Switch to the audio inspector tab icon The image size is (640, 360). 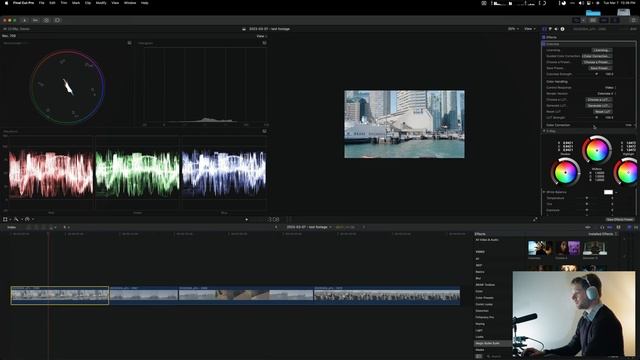coord(556,29)
